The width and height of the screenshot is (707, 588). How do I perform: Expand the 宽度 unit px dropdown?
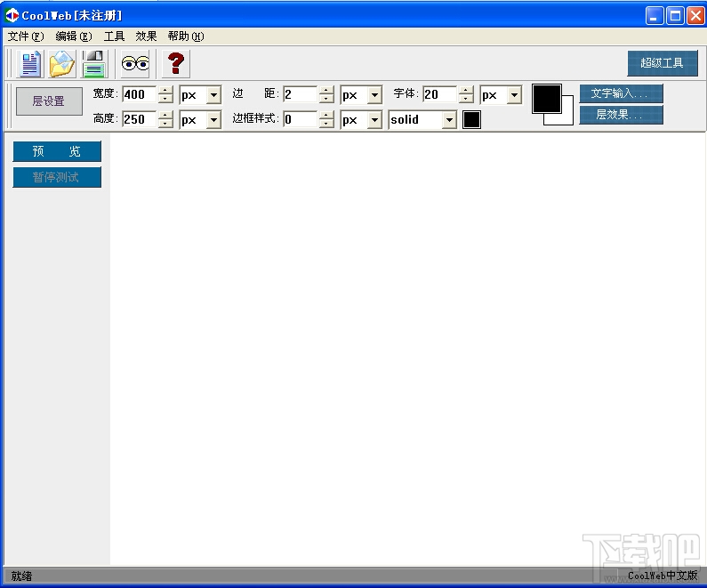tap(214, 95)
